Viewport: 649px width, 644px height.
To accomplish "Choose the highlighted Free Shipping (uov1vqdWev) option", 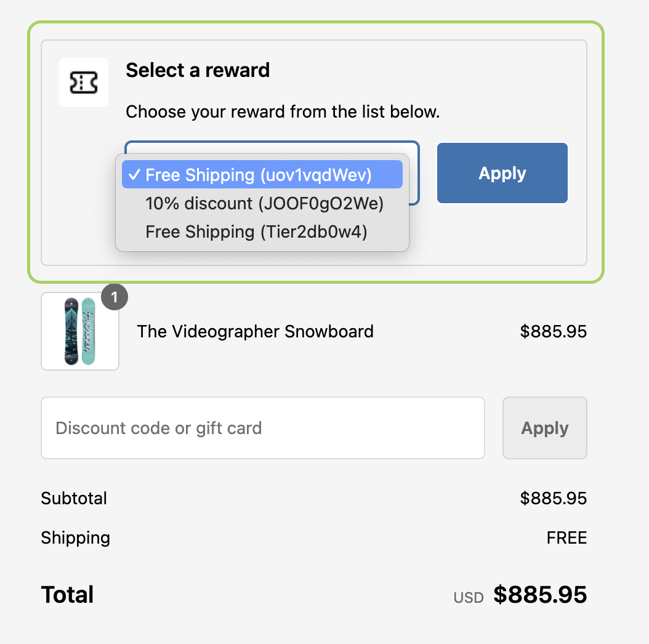I will click(x=262, y=175).
